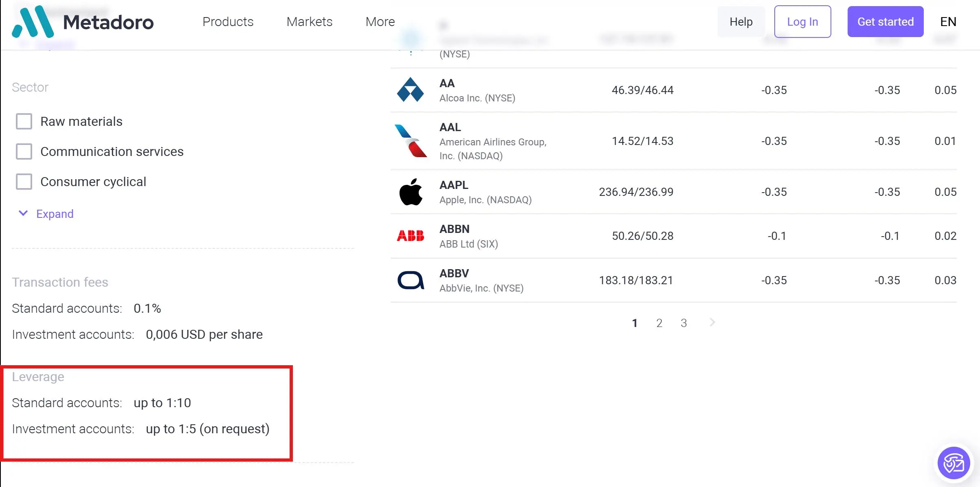
Task: Expand the Sector filter list
Action: (46, 214)
